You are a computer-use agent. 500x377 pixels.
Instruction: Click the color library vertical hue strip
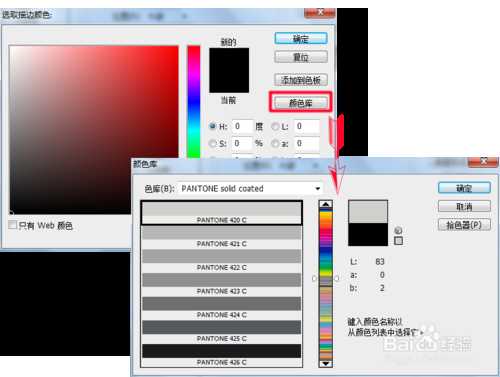tap(326, 284)
